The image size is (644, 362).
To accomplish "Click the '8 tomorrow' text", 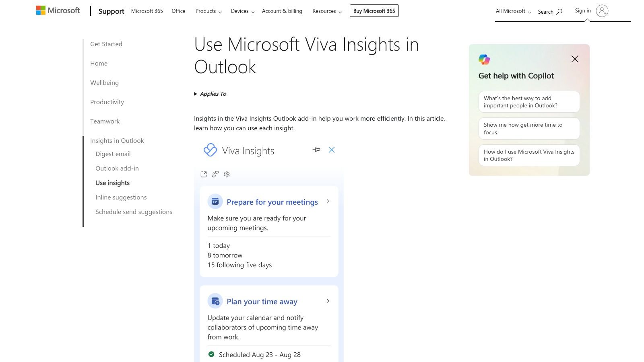I will [x=225, y=255].
